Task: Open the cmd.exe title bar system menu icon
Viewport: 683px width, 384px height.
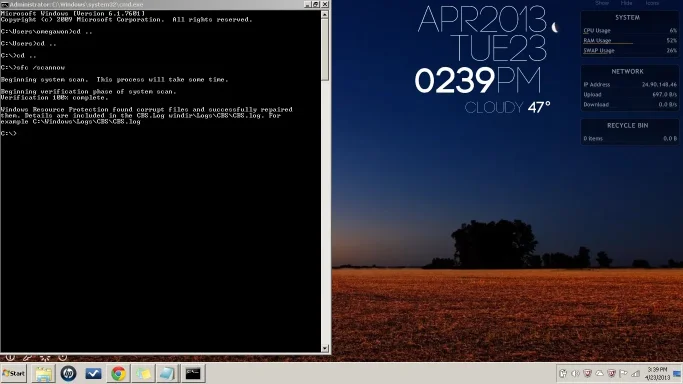Action: (x=4, y=4)
